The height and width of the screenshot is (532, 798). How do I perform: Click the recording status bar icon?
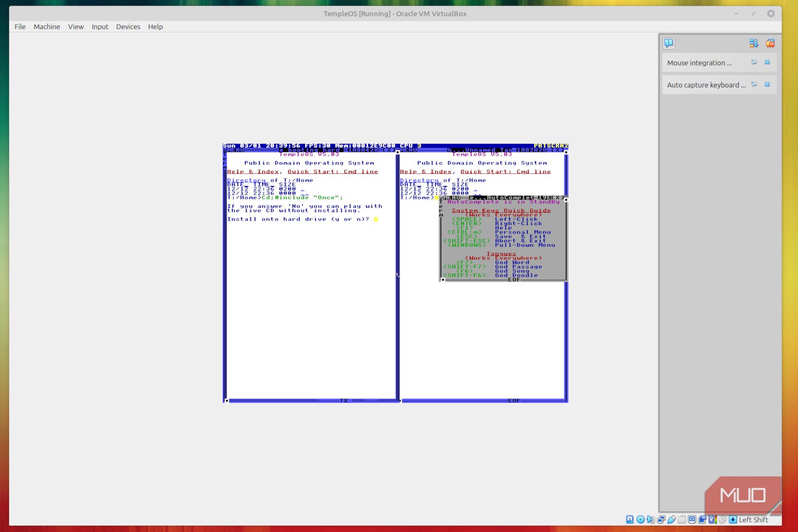click(x=702, y=519)
